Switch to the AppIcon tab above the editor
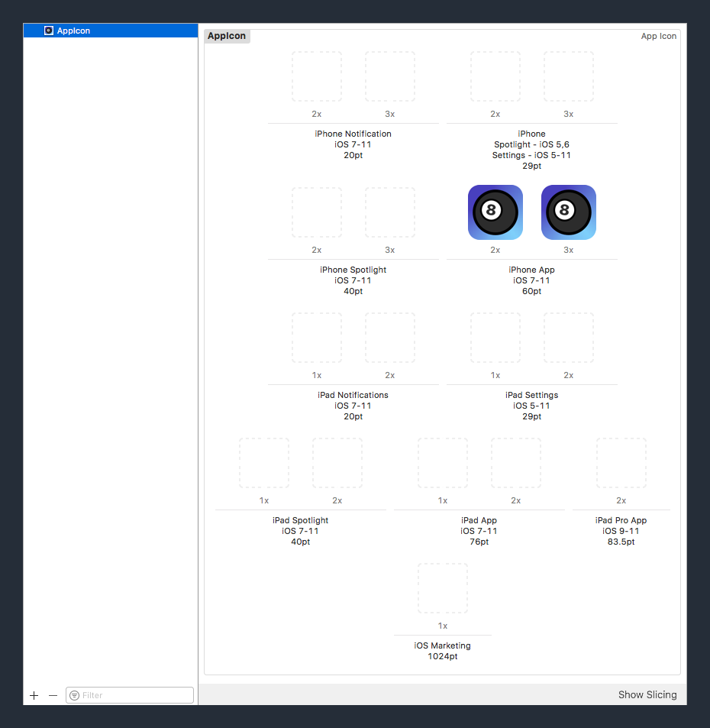Image resolution: width=710 pixels, height=728 pixels. (x=227, y=36)
